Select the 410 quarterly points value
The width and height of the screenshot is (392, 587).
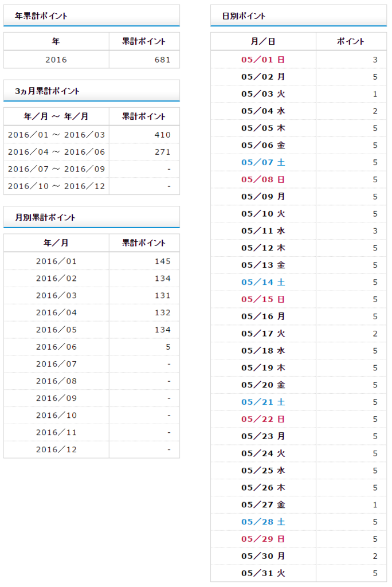pyautogui.click(x=163, y=135)
